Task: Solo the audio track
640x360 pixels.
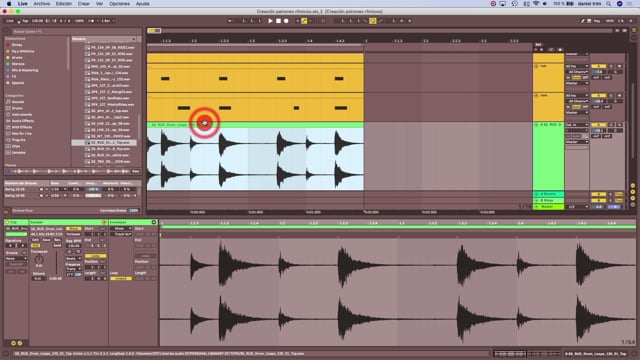Action: point(611,125)
